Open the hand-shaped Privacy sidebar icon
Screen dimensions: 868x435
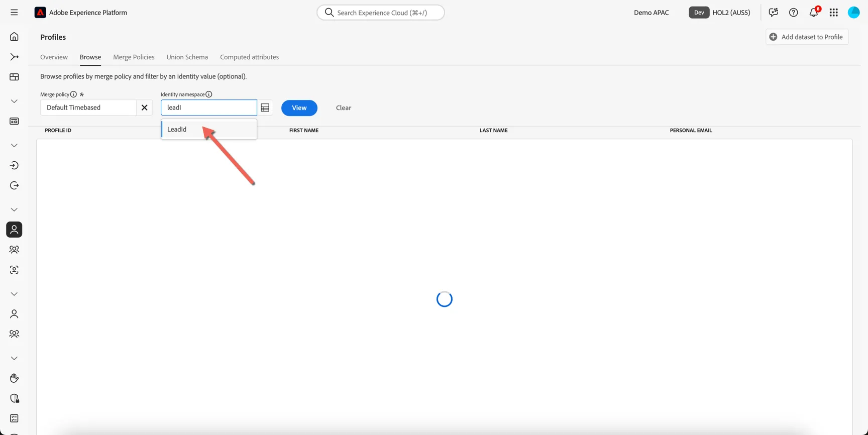point(14,378)
